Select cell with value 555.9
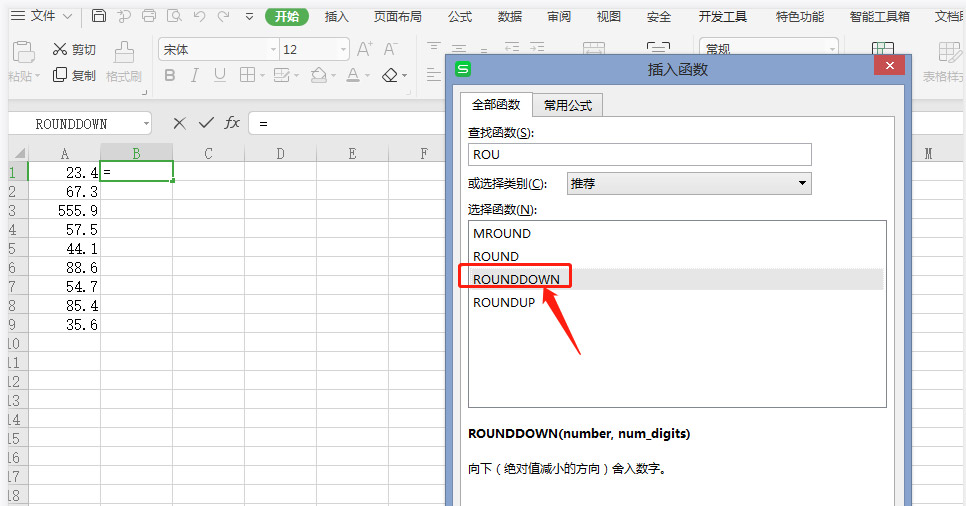 [64, 210]
